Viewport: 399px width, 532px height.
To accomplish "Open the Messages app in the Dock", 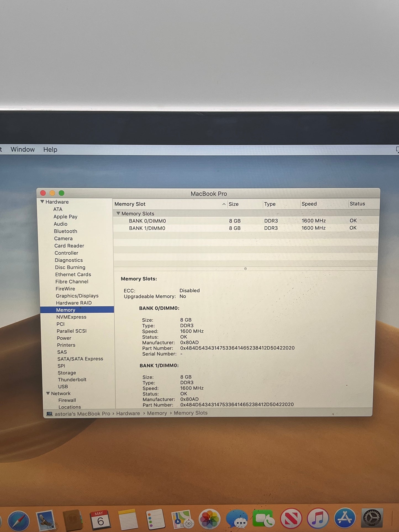I will coord(237,520).
